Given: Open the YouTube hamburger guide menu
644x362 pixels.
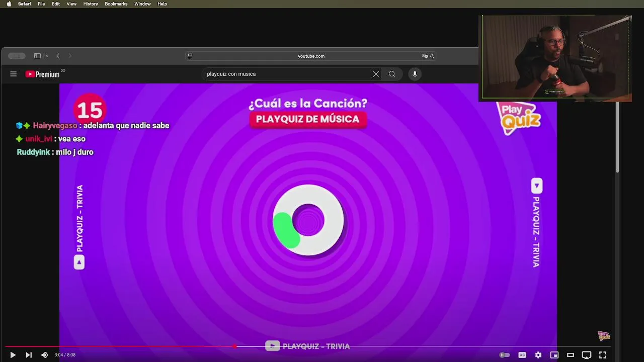Looking at the screenshot, I should point(13,74).
